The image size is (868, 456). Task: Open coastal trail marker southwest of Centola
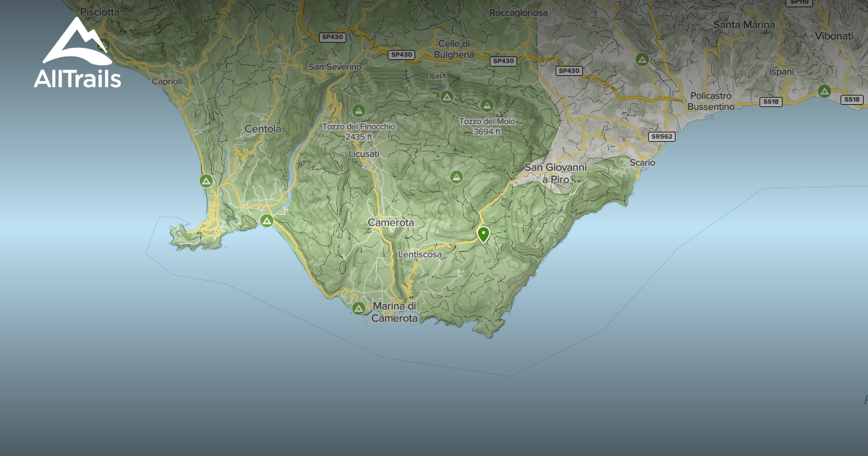[x=205, y=180]
